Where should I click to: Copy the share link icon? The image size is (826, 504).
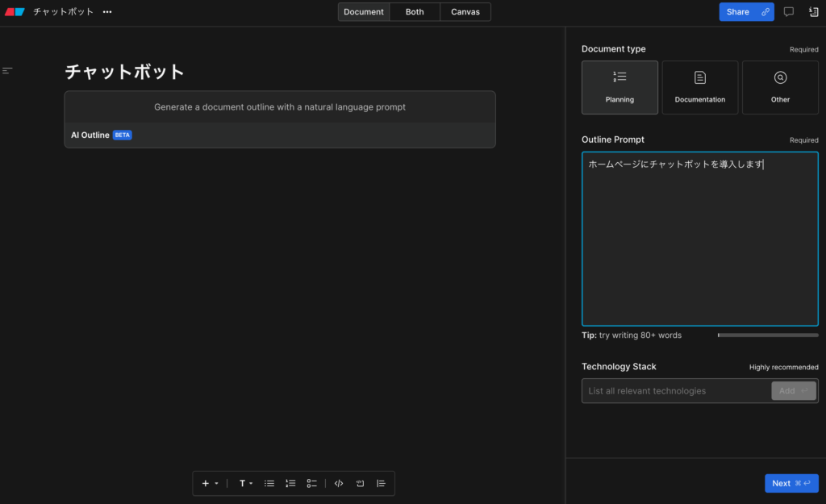[x=766, y=11]
